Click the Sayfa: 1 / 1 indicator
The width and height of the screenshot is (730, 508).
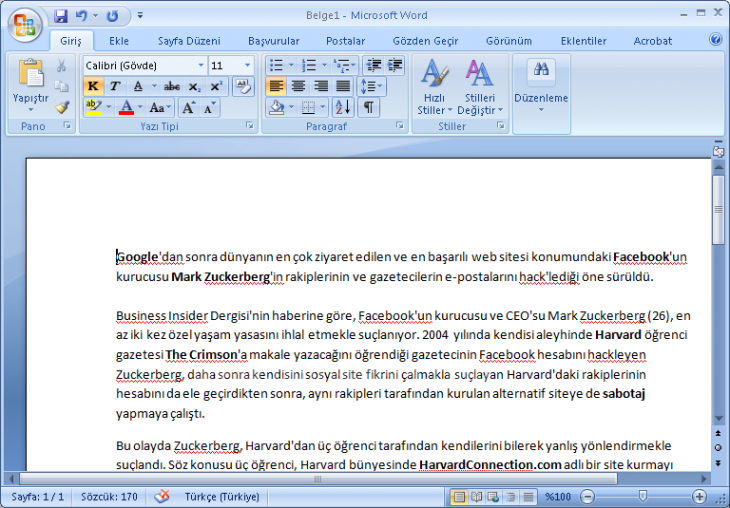coord(38,497)
